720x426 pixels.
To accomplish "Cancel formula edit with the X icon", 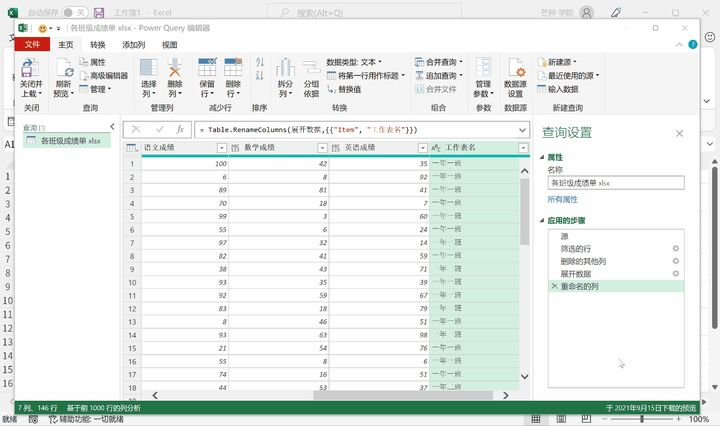I will click(136, 130).
